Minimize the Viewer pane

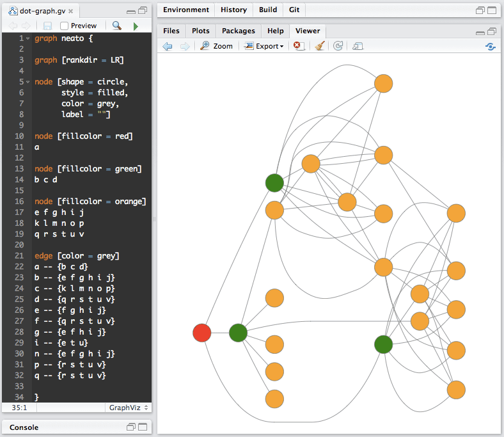tap(480, 33)
